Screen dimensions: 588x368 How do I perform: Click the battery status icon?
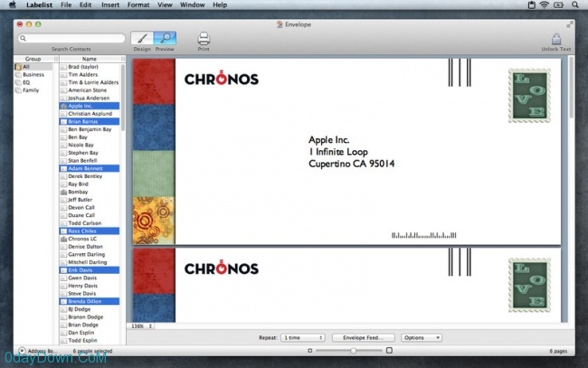tap(559, 5)
